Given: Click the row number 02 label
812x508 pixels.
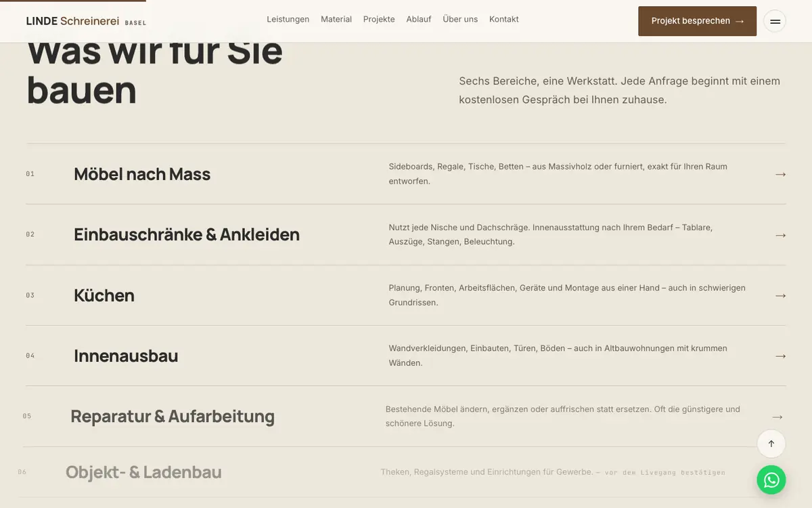Looking at the screenshot, I should click(x=30, y=234).
